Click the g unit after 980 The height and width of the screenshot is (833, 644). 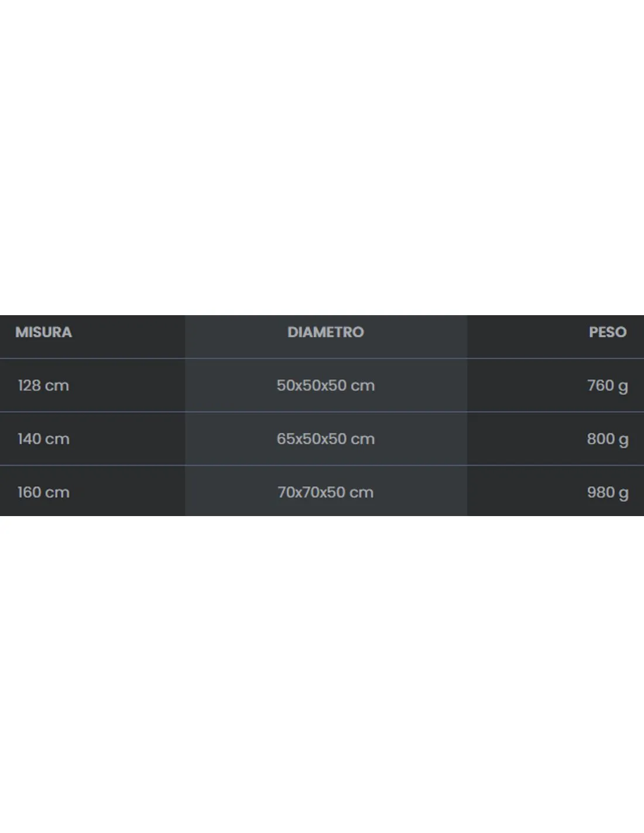[x=624, y=494]
